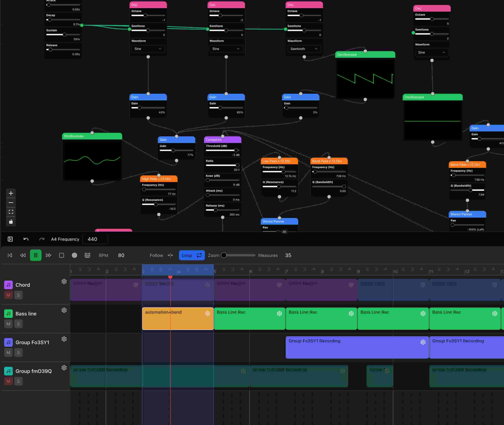Click the undo arrow icon
The width and height of the screenshot is (504, 425).
point(26,239)
